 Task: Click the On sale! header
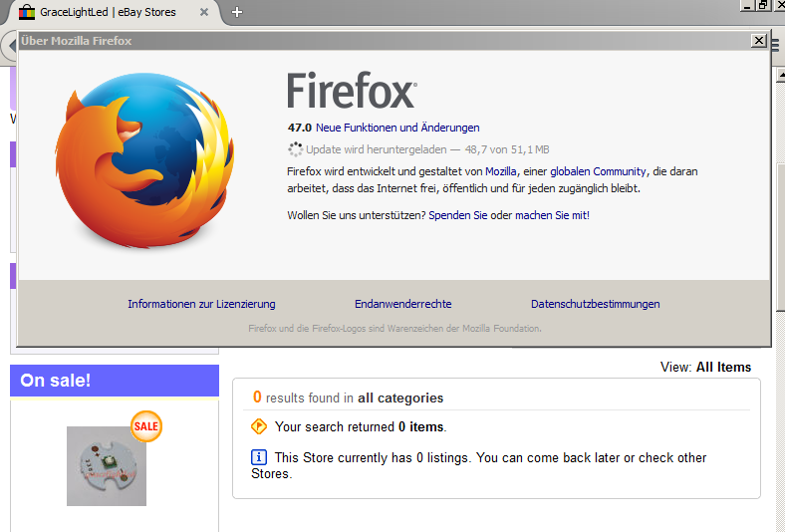pyautogui.click(x=115, y=381)
